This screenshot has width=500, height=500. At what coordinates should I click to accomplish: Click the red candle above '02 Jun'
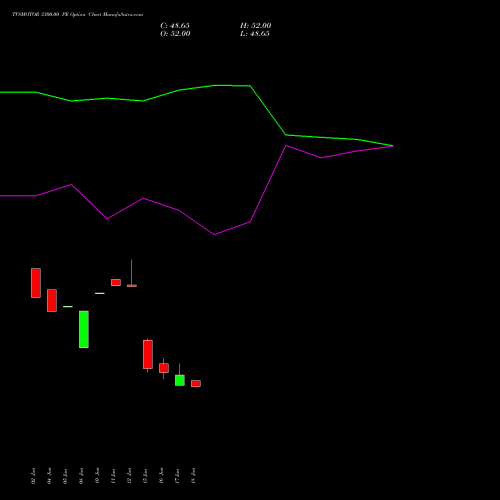[36, 283]
